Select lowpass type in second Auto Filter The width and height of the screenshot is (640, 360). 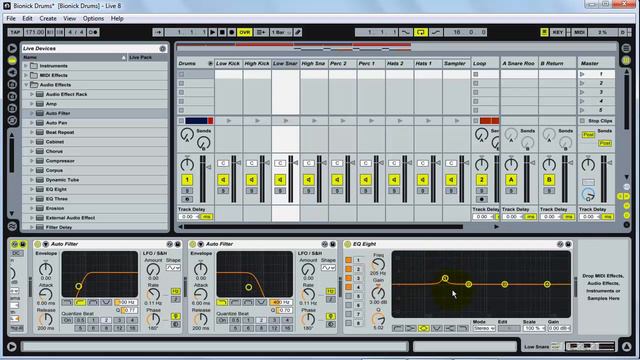(222, 302)
